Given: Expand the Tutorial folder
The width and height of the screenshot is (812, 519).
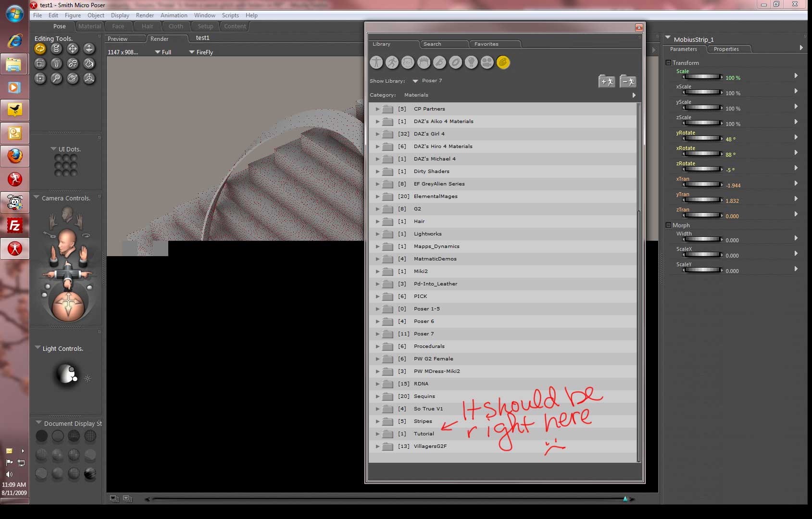Looking at the screenshot, I should (377, 434).
